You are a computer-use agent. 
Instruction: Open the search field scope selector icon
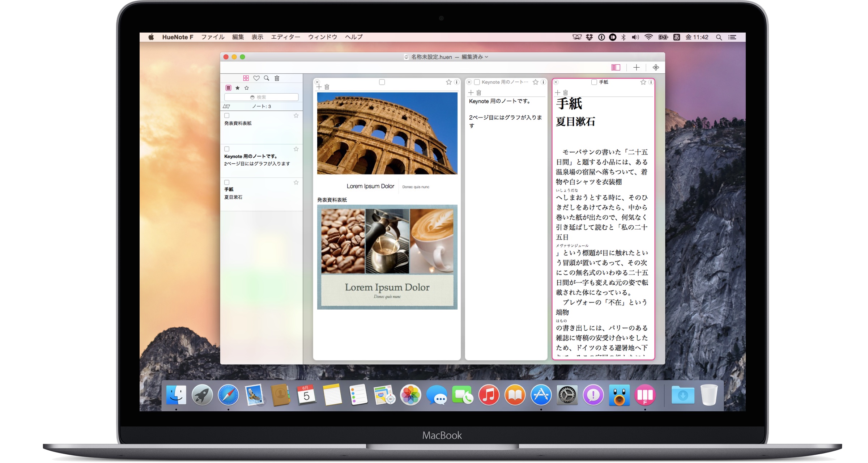tap(252, 97)
